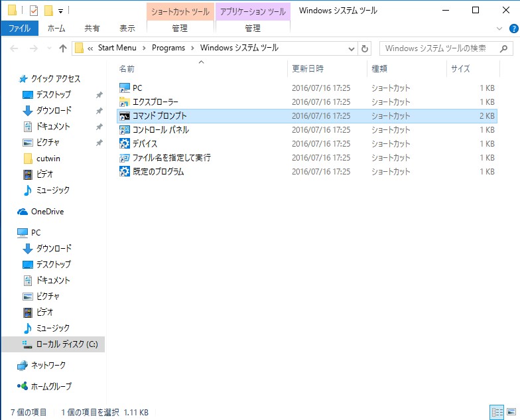Click breadcrumb arrow after Start Menu

144,48
